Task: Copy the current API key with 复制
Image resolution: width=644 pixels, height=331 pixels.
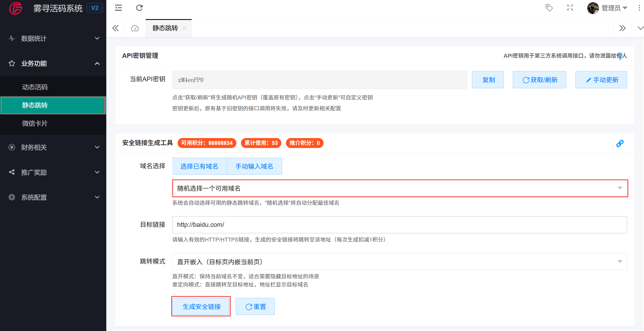Action: click(x=488, y=80)
